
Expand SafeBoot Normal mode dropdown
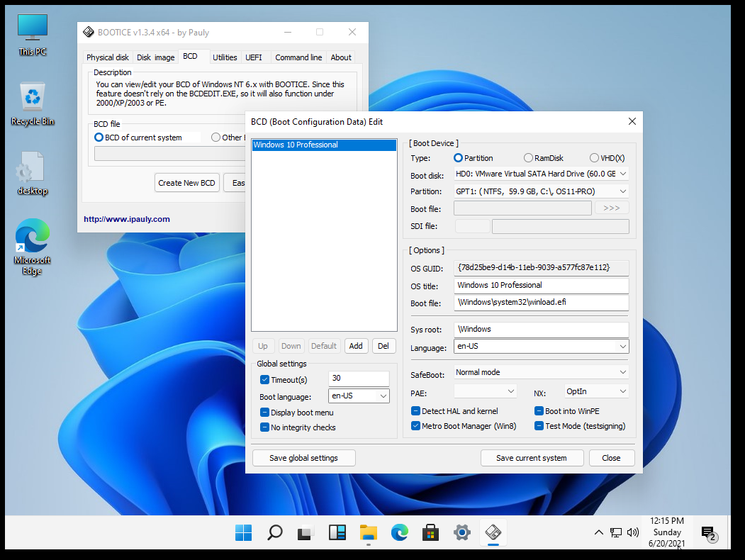(x=623, y=372)
